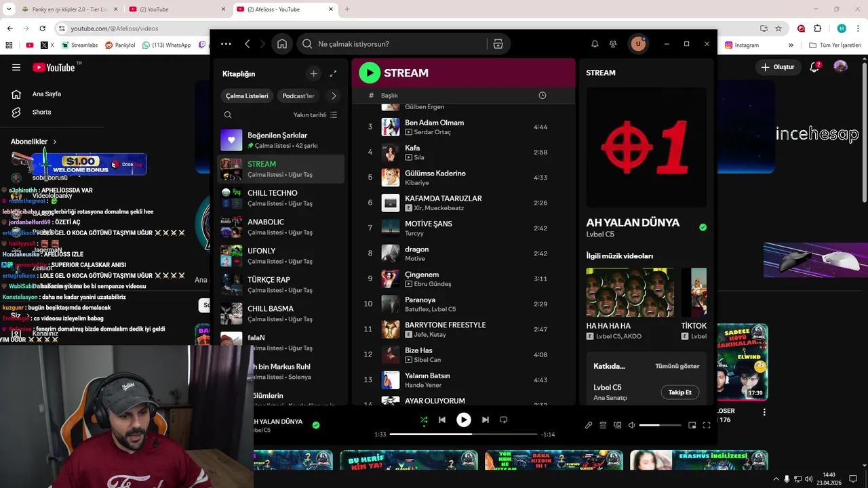Show more library filter chips
The width and height of the screenshot is (868, 488).
click(x=334, y=96)
